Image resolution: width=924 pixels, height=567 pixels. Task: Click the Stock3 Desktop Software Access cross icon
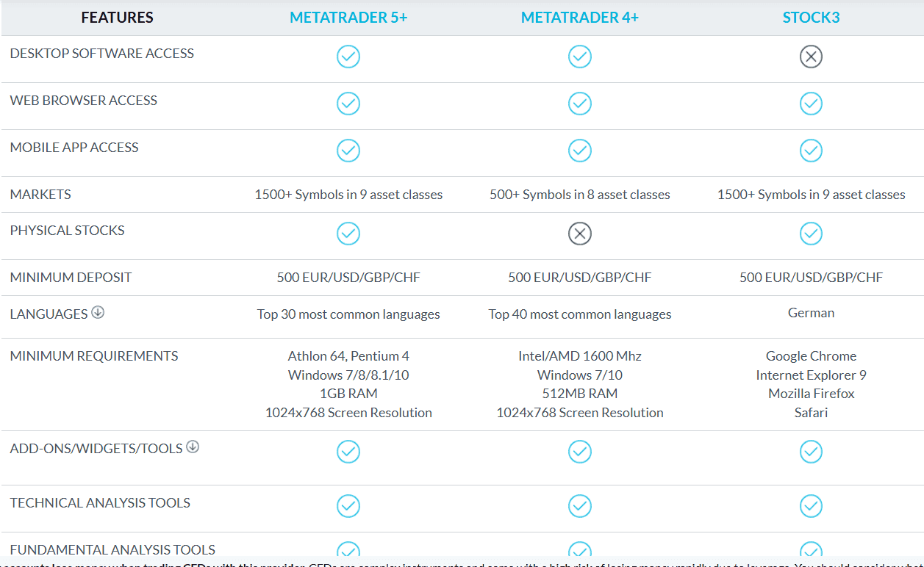click(811, 56)
